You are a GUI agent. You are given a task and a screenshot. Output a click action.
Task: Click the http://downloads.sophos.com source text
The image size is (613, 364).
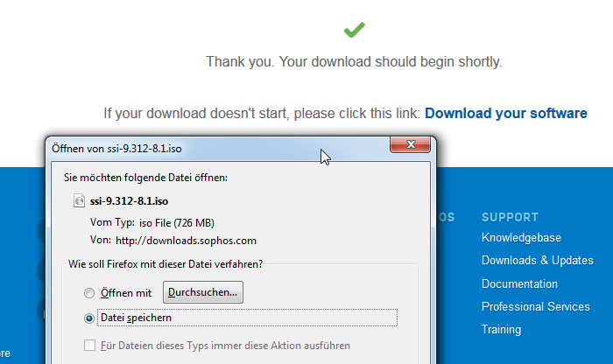186,241
